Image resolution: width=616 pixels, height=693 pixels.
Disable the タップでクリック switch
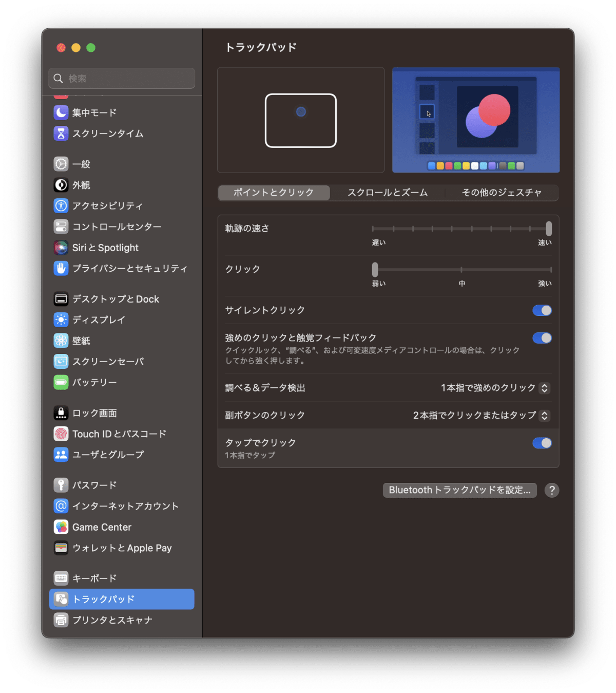point(542,443)
